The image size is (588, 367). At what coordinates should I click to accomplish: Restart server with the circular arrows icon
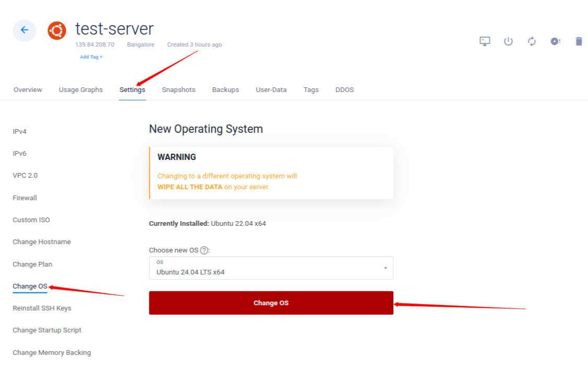[532, 41]
